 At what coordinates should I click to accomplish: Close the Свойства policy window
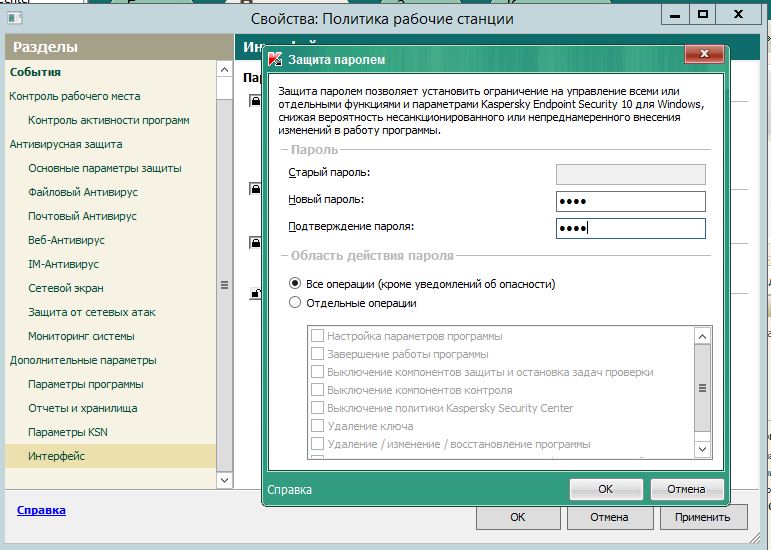click(x=738, y=15)
